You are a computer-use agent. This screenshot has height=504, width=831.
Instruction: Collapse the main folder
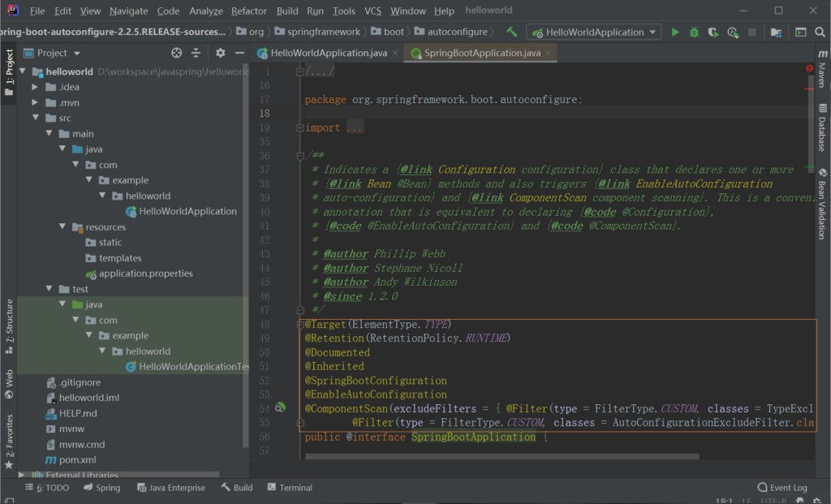50,134
